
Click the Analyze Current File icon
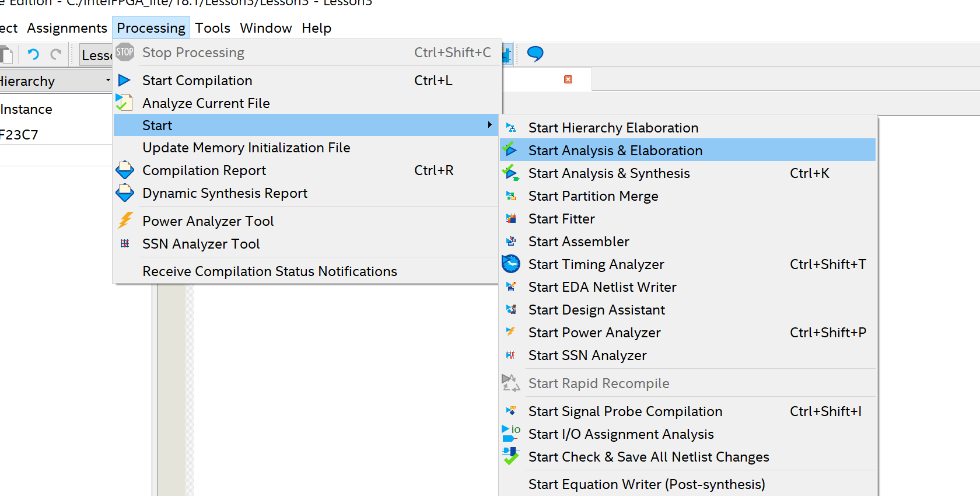click(124, 103)
